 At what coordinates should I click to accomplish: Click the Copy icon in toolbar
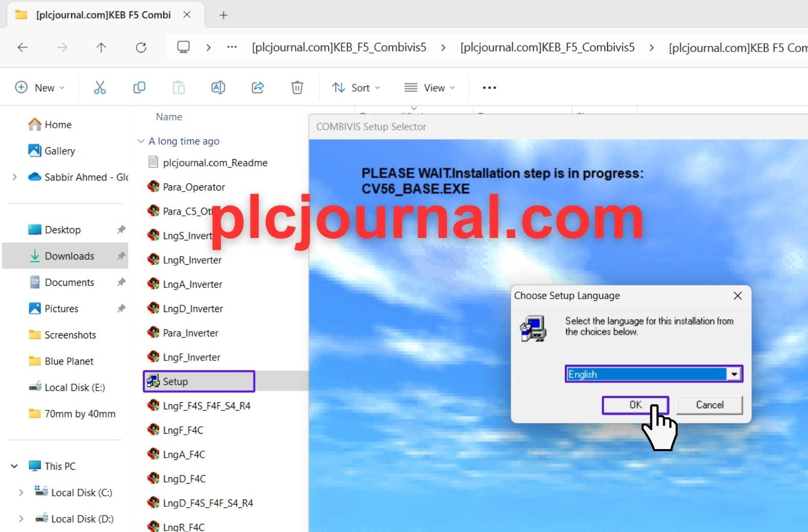tap(139, 88)
